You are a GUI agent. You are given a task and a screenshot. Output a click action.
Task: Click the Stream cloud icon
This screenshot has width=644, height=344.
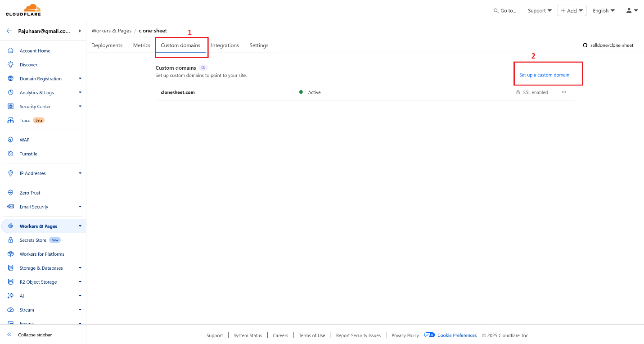pyautogui.click(x=11, y=310)
